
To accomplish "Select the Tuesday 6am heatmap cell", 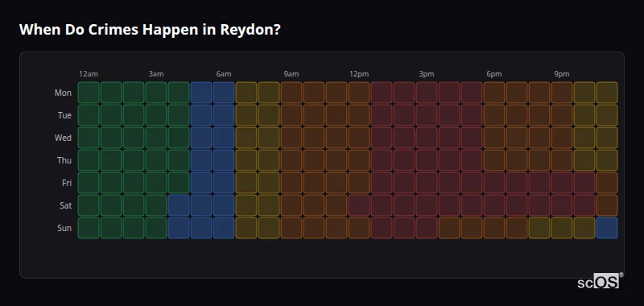I will tap(224, 115).
